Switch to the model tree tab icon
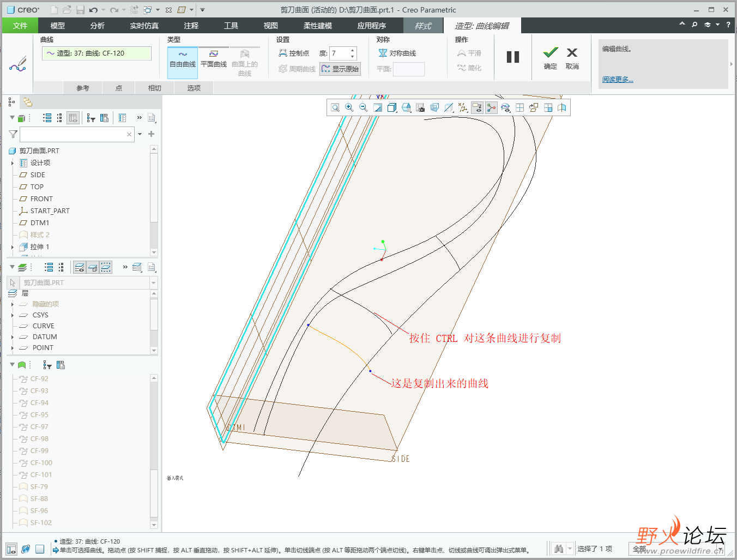 (x=11, y=102)
